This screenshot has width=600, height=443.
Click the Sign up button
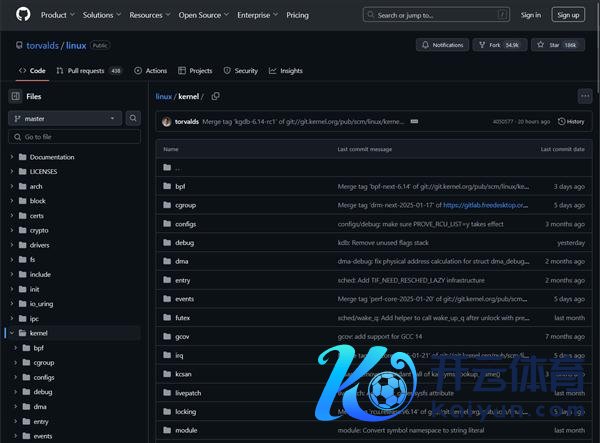(568, 15)
